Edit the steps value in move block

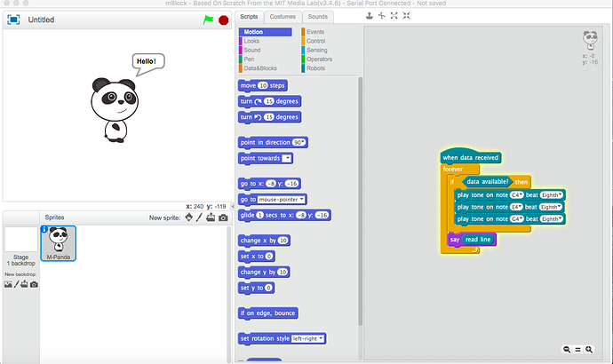263,85
